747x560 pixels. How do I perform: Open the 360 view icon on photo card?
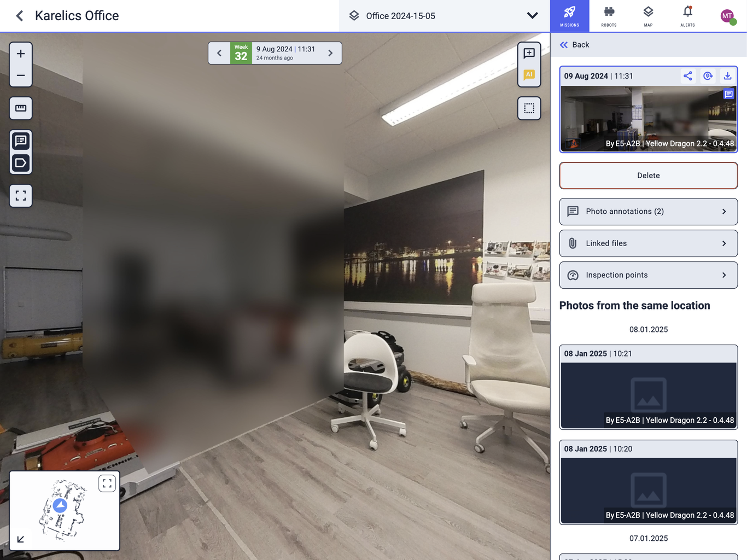click(708, 76)
